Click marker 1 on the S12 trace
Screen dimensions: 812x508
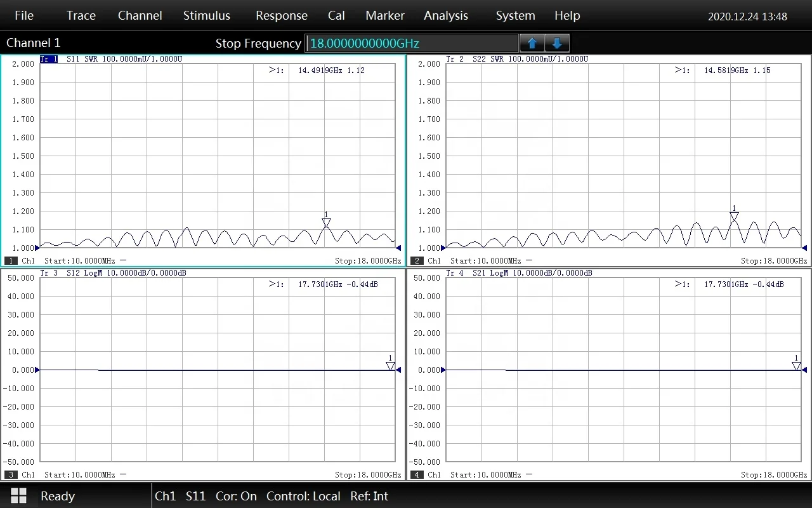click(390, 366)
